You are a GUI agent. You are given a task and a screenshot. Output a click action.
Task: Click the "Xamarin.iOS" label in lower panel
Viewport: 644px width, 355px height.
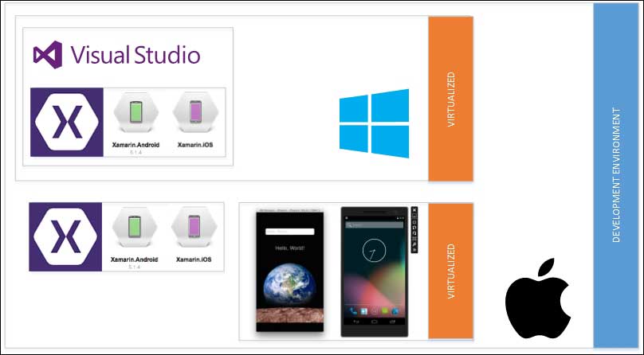[x=194, y=259]
